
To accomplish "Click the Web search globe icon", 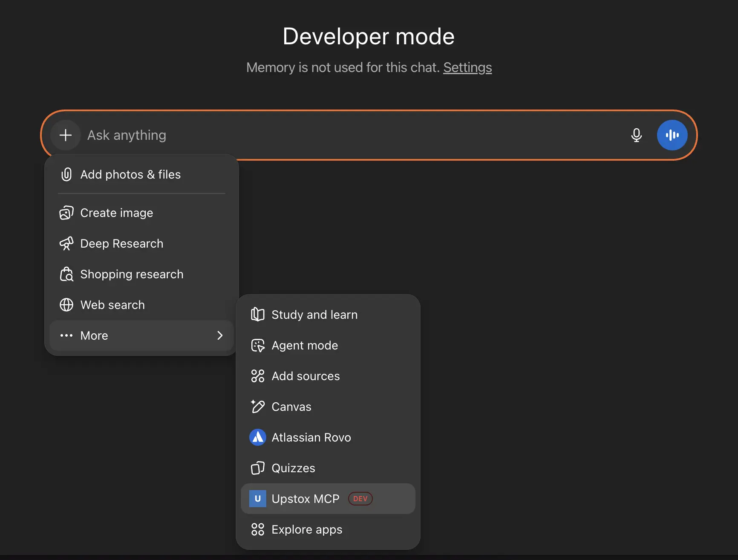I will [66, 305].
